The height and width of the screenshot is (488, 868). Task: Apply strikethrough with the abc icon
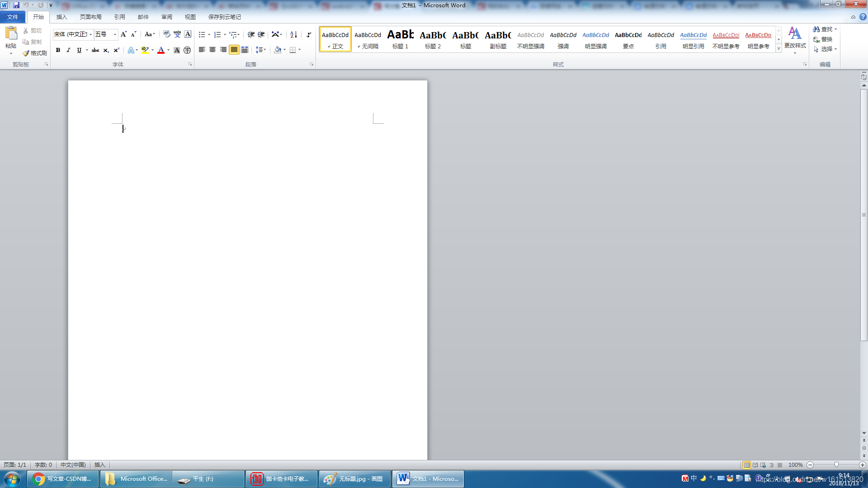click(x=95, y=50)
